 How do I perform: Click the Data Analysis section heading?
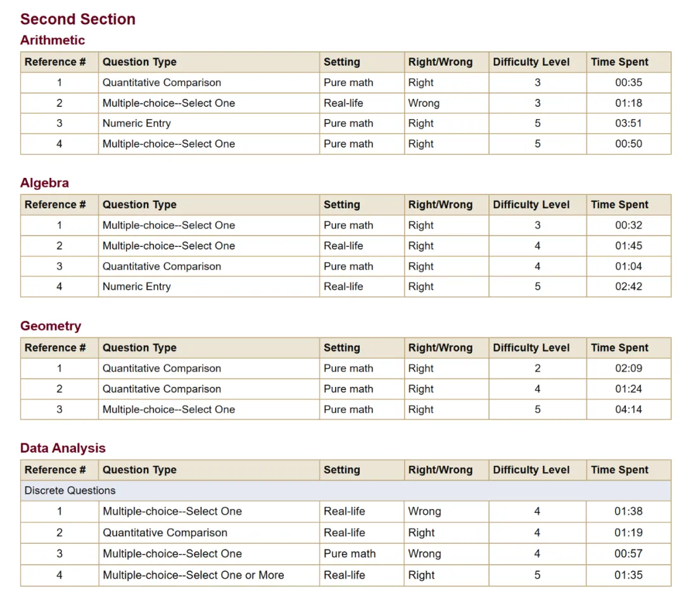coord(63,448)
